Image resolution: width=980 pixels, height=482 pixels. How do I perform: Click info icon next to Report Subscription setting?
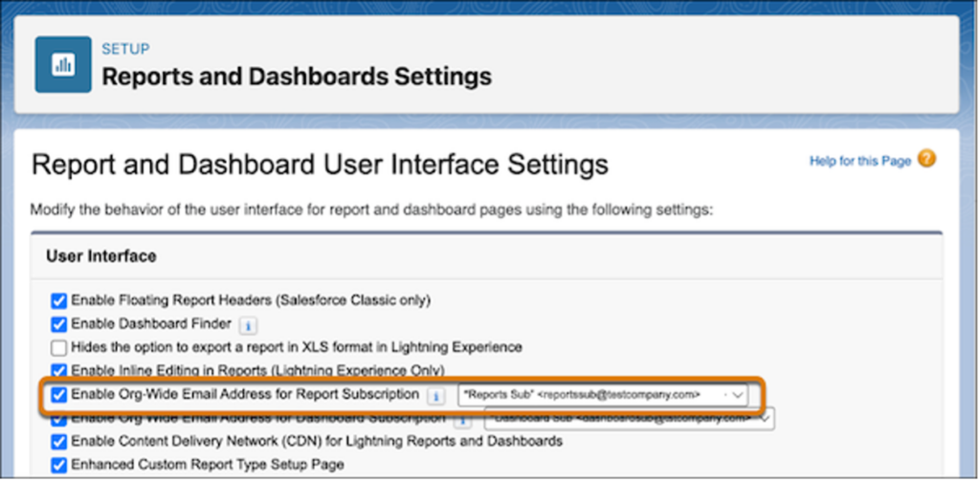(436, 397)
